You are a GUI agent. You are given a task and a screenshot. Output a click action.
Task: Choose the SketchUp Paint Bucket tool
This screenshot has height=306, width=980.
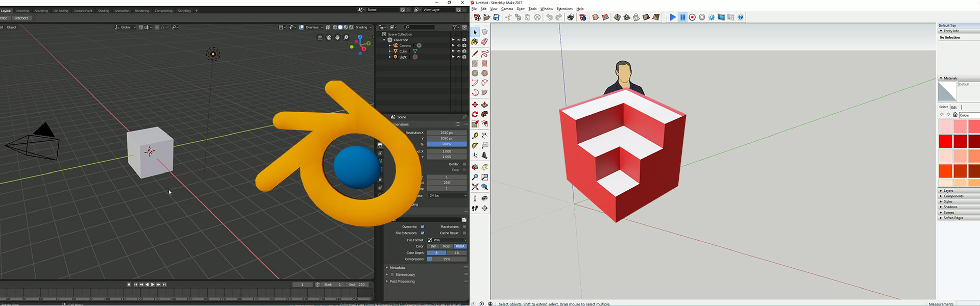[x=475, y=42]
